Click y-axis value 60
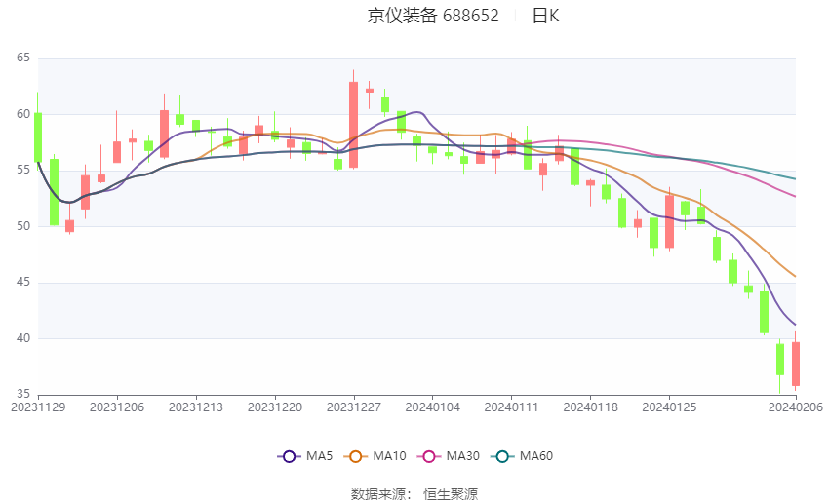829x504 pixels. (23, 114)
